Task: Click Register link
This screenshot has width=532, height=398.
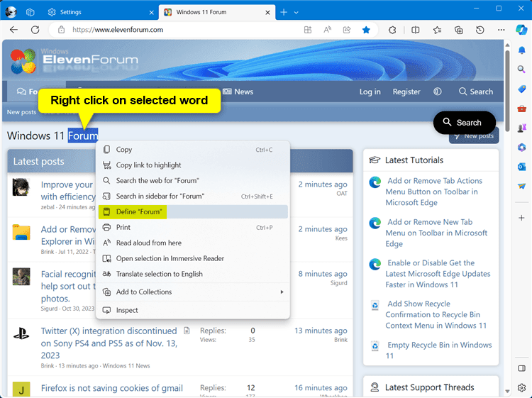Action: (406, 92)
